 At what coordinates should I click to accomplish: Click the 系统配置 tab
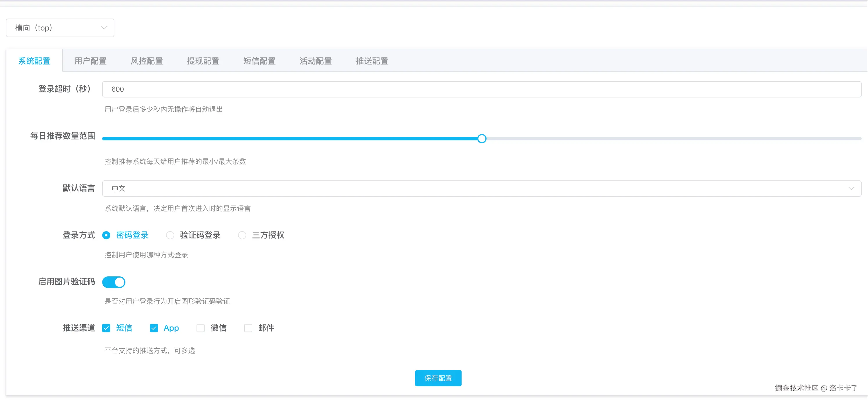click(x=34, y=61)
